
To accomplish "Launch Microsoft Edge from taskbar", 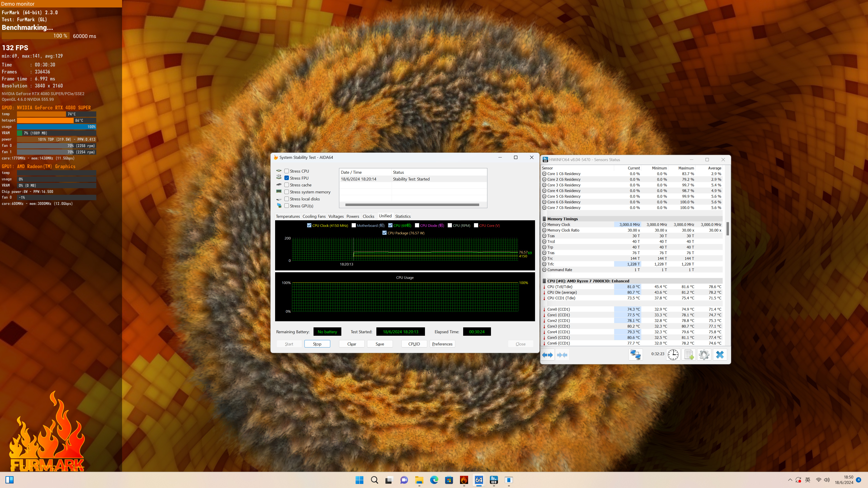I will pos(434,480).
